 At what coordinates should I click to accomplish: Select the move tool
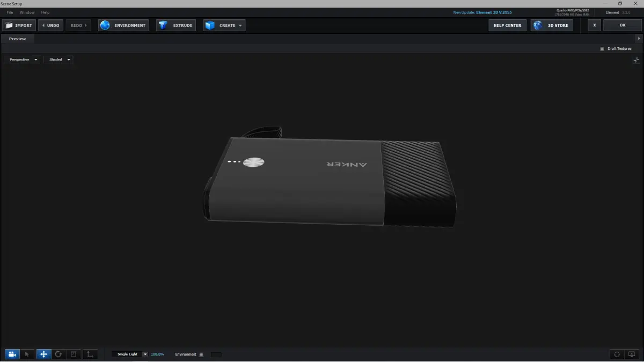click(43, 354)
